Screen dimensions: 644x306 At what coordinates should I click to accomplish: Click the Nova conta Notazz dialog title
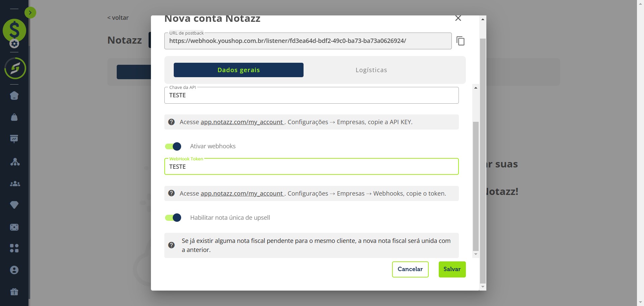pyautogui.click(x=212, y=19)
